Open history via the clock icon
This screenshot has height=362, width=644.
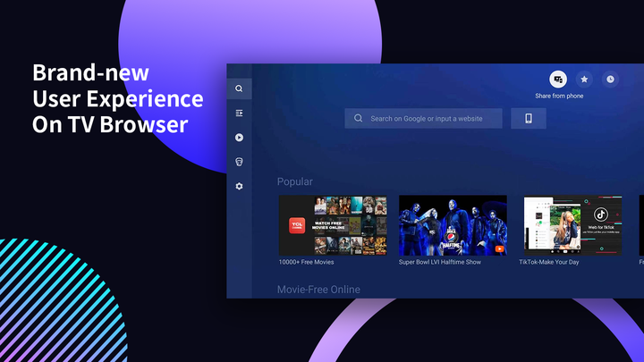(610, 80)
